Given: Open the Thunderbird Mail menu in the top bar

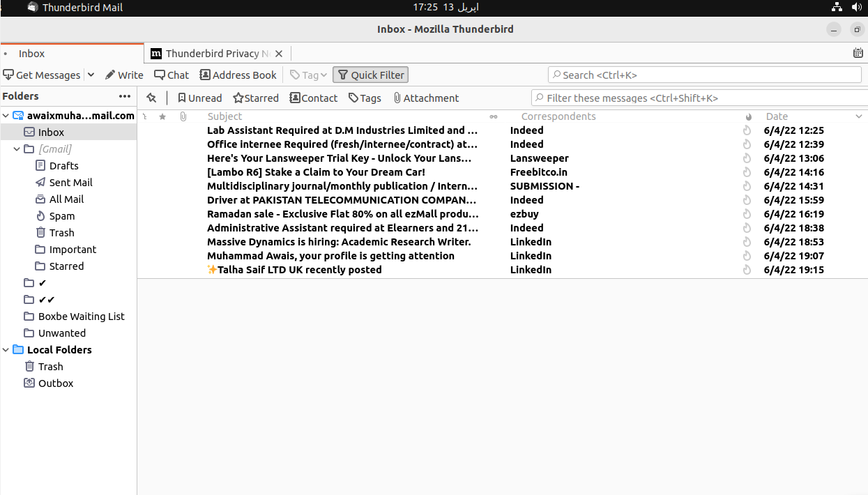Looking at the screenshot, I should coord(75,7).
